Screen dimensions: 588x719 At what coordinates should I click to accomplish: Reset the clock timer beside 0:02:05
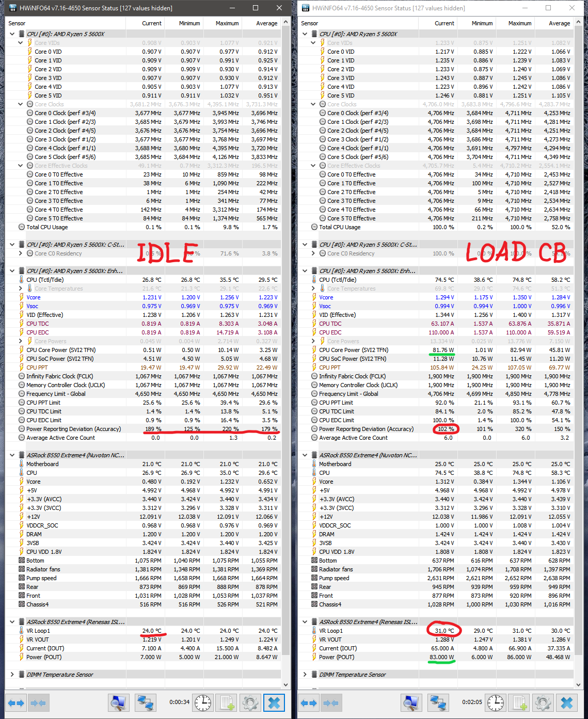[x=496, y=702]
